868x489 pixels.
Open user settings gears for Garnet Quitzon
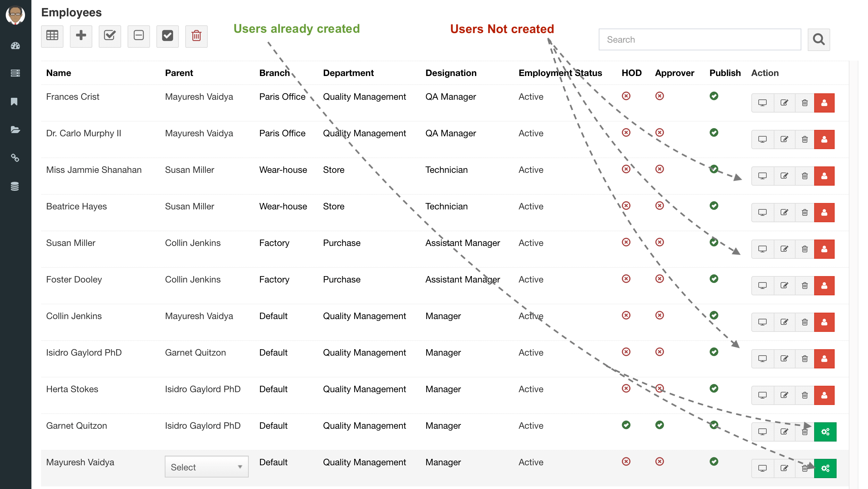pos(825,432)
